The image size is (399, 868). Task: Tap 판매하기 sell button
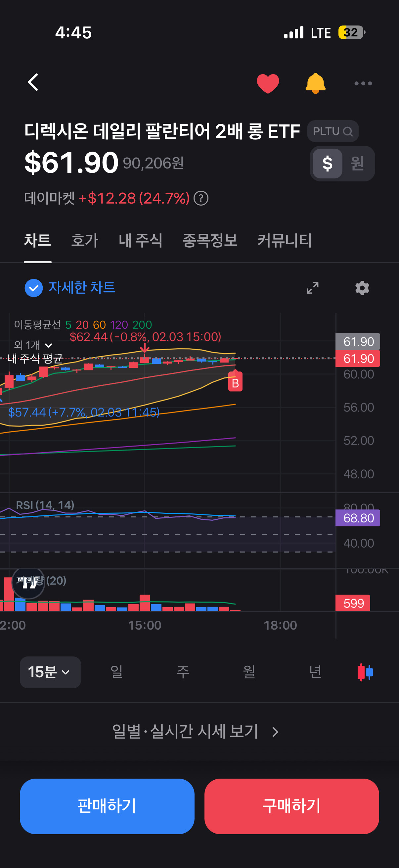pyautogui.click(x=107, y=806)
